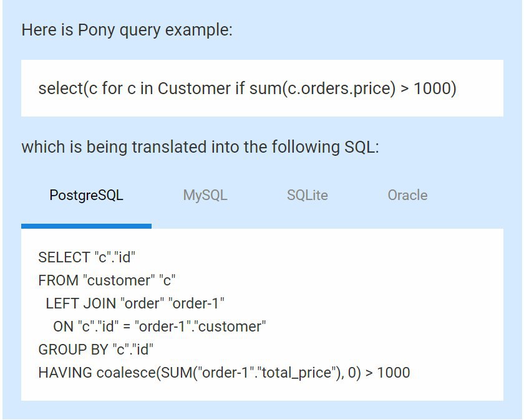Click the "order-1" alias after LEFT JOIN

(x=196, y=303)
